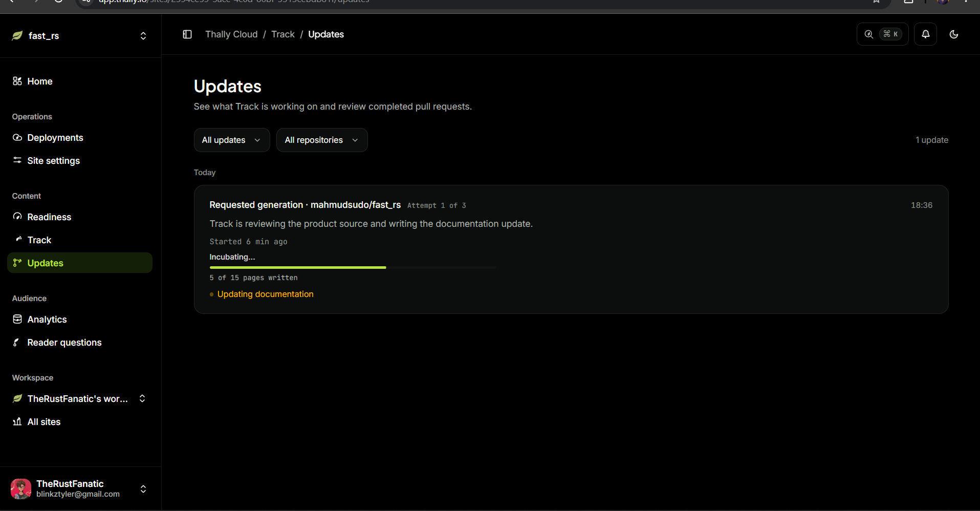Open the All updates filter dropdown
This screenshot has height=511, width=980.
pyautogui.click(x=232, y=140)
